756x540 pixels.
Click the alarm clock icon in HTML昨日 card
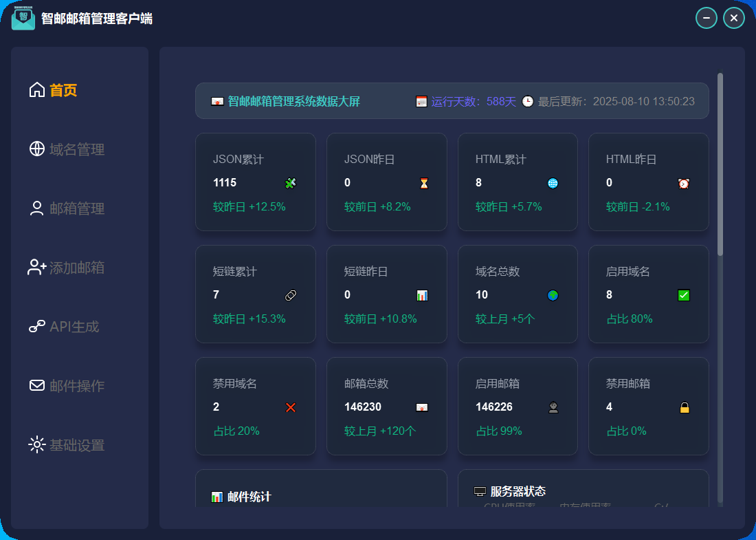684,183
